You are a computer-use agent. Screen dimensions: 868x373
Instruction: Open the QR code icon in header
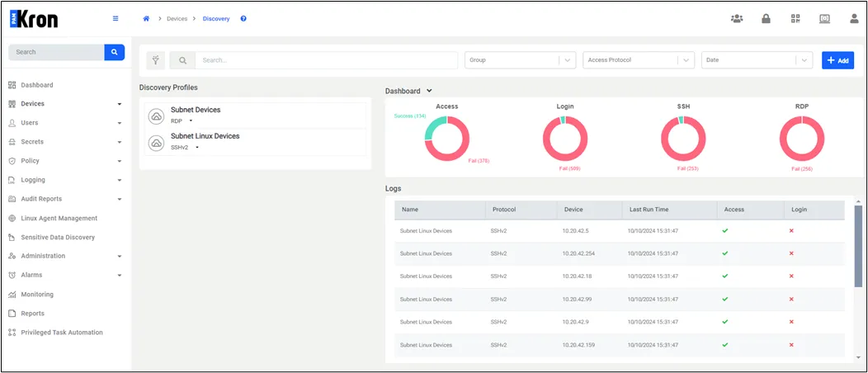click(795, 18)
